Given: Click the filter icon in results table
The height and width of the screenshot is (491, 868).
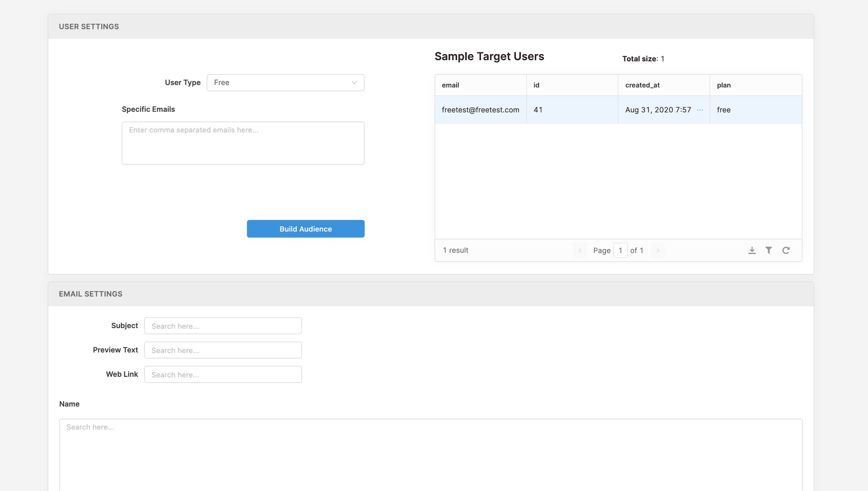Looking at the screenshot, I should coord(769,250).
